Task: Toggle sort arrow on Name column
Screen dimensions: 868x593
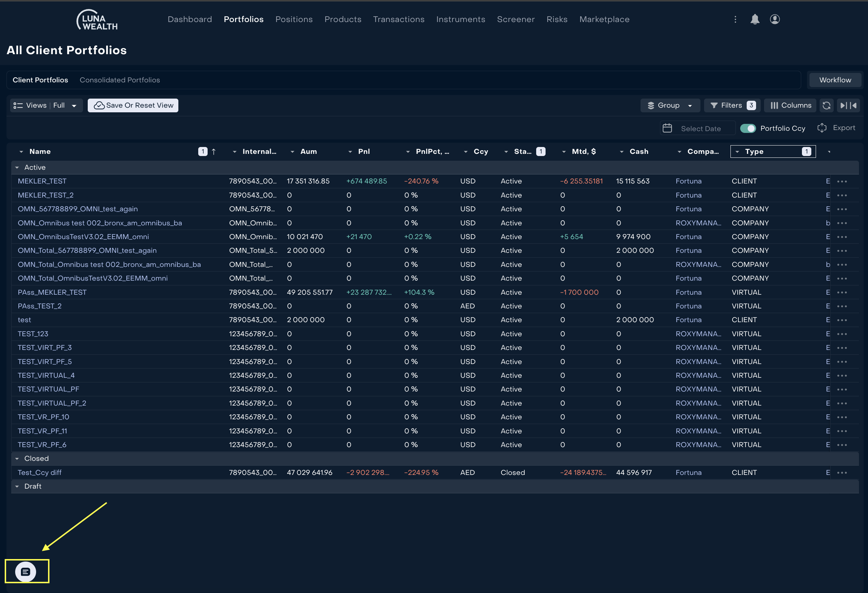Action: click(x=214, y=151)
